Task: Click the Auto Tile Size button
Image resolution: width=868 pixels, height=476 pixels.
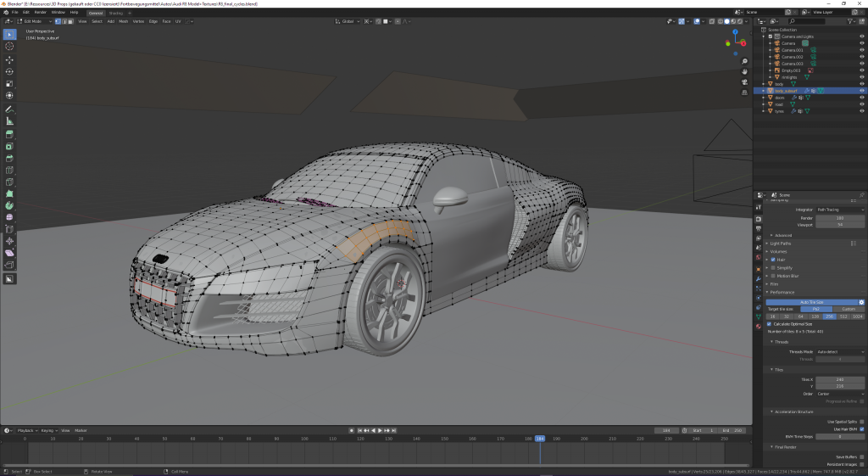Action: 811,301
